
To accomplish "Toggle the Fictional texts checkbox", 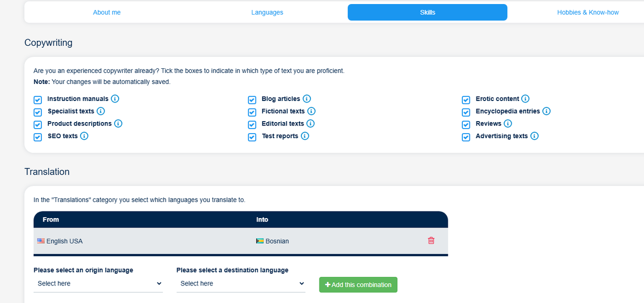I will point(252,112).
